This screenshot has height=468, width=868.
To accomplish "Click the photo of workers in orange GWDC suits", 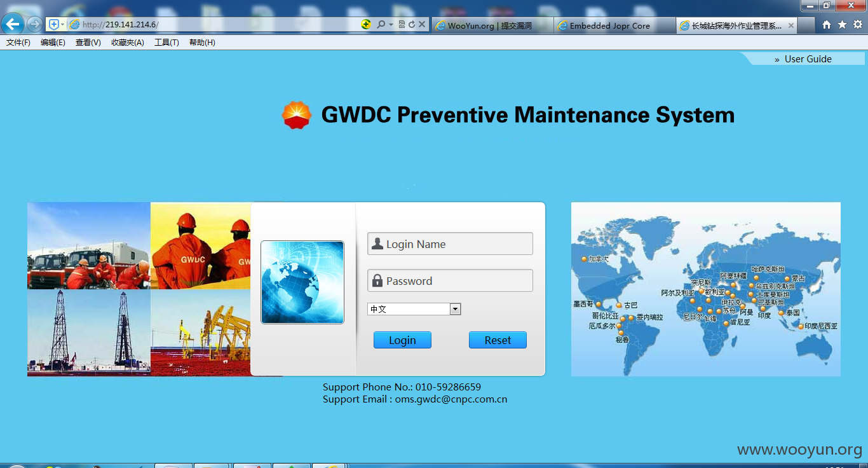I will coord(201,245).
